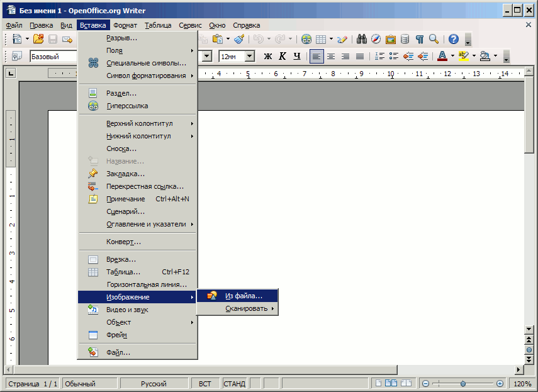Click the New document icon
The height and width of the screenshot is (392, 538).
(16, 39)
